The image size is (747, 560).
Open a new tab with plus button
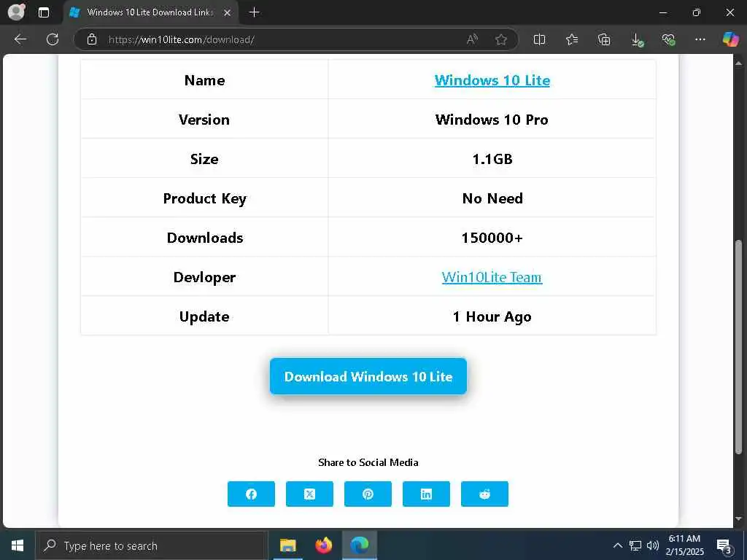coord(255,12)
